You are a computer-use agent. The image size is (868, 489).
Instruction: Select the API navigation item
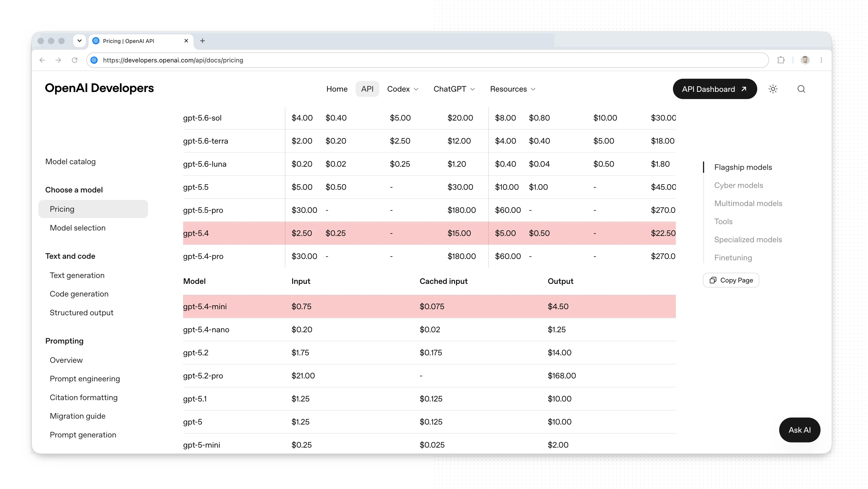click(x=367, y=89)
